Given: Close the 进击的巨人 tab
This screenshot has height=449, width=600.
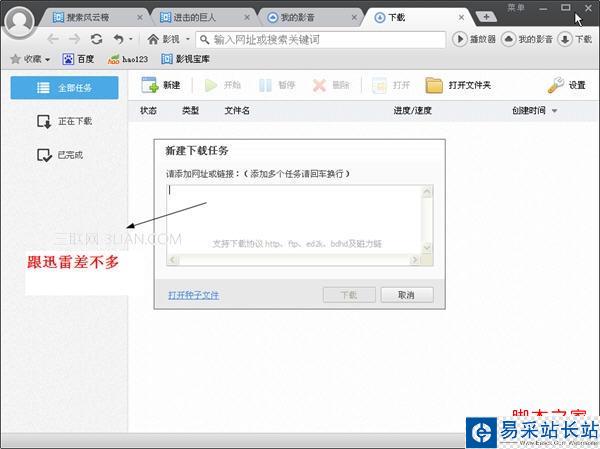Looking at the screenshot, I should [247, 18].
